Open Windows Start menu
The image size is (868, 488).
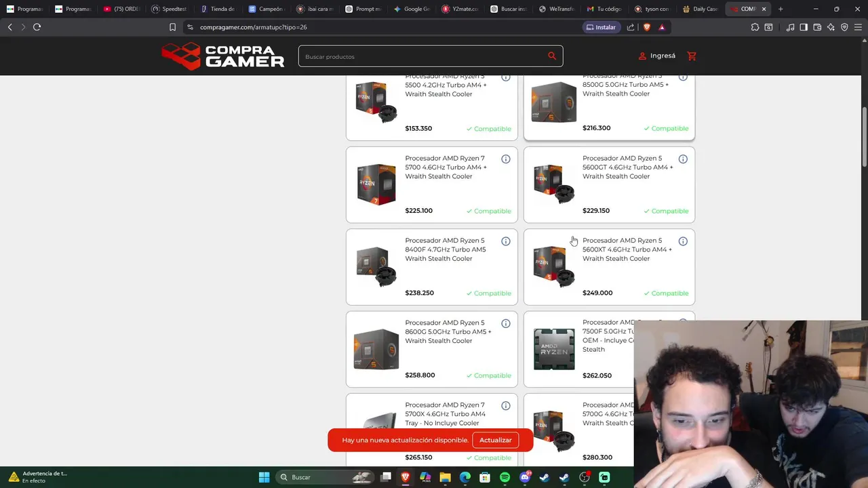[x=264, y=477]
